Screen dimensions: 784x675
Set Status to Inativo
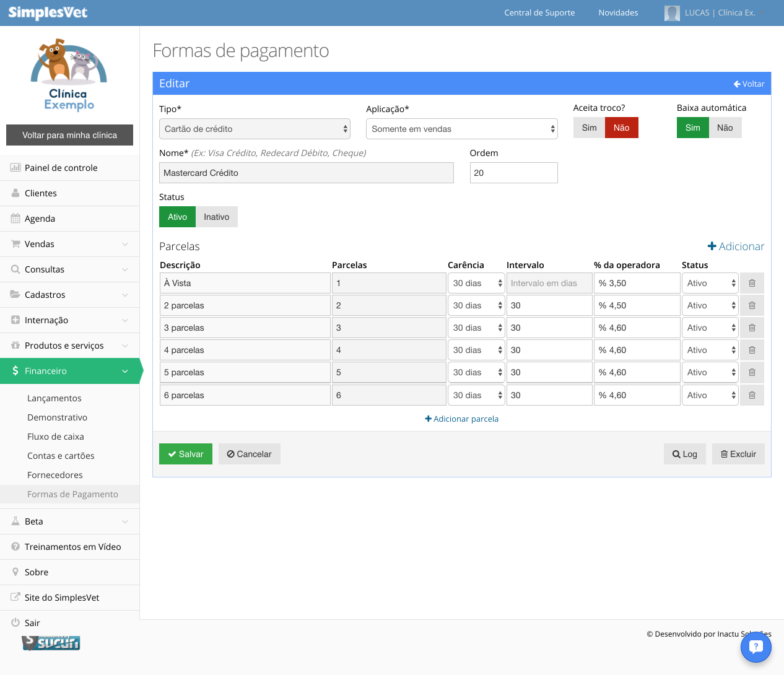[x=217, y=217]
